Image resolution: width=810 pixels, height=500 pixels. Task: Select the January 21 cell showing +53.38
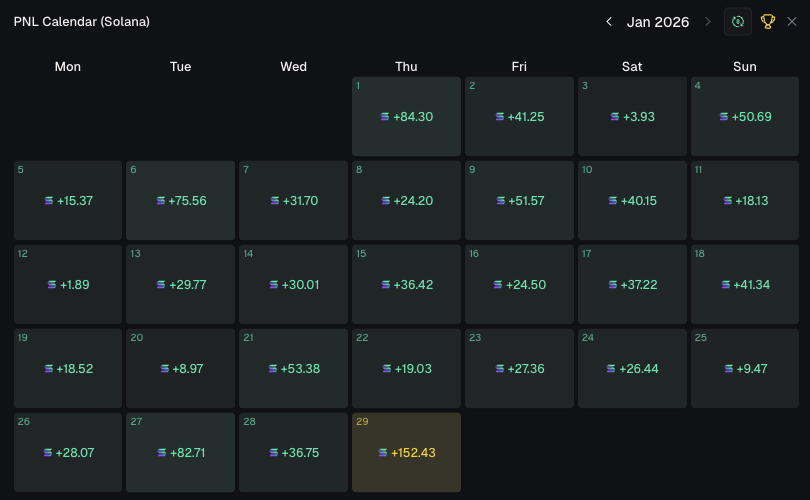click(x=293, y=368)
